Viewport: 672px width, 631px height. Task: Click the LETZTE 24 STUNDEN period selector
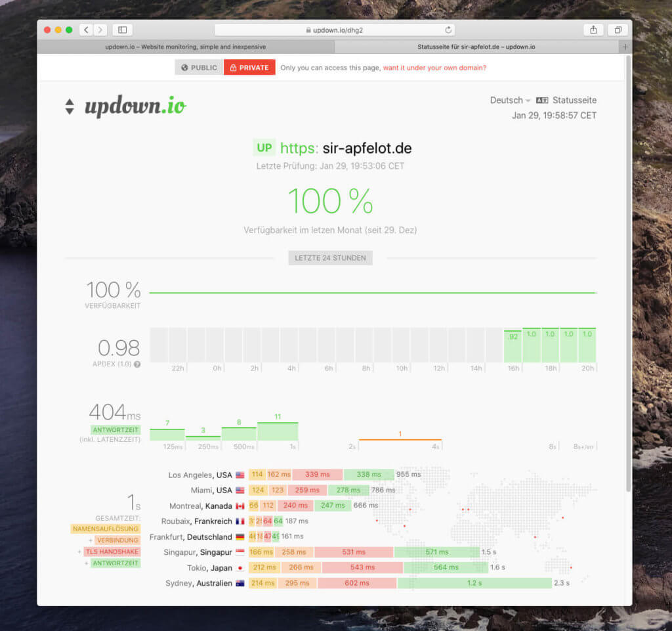point(330,257)
